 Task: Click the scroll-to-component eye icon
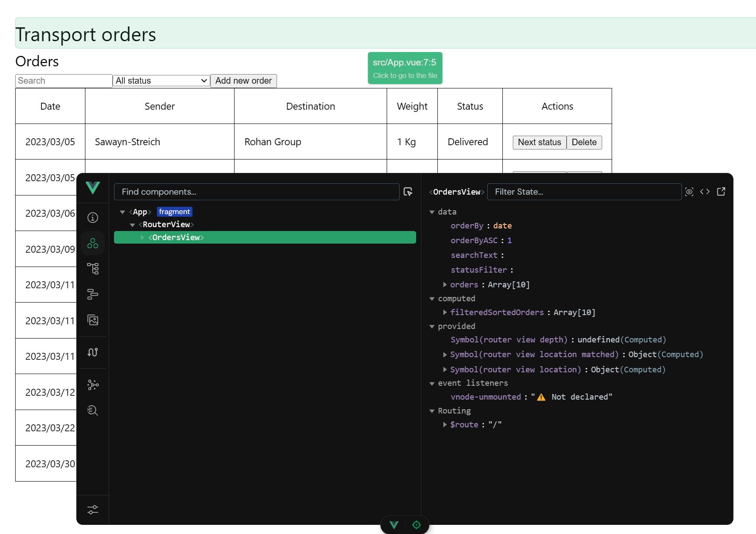click(x=689, y=192)
